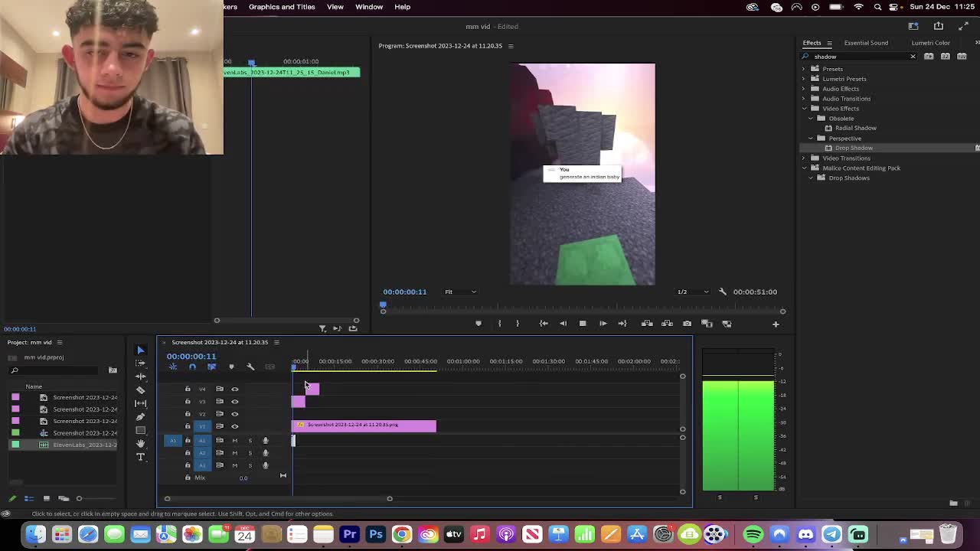The width and height of the screenshot is (980, 551).
Task: Clear the shadow search field
Action: point(913,57)
